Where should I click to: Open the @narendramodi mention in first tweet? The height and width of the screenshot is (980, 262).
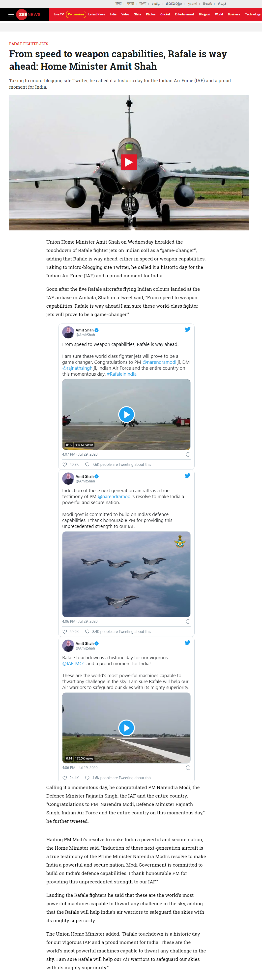pos(159,362)
